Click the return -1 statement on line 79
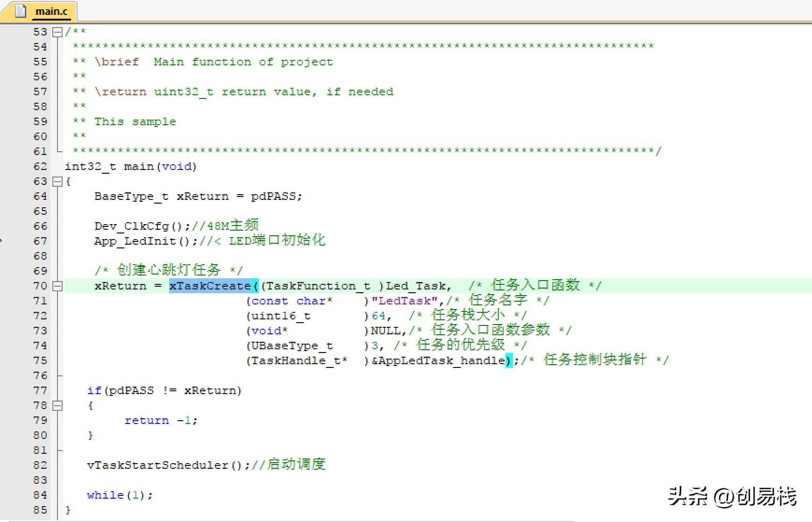812x522 pixels. click(x=161, y=420)
